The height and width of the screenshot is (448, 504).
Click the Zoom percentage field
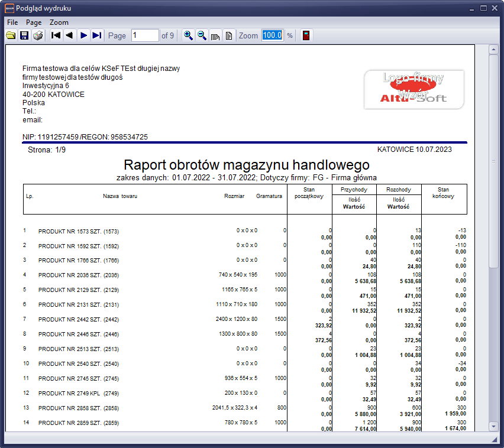click(x=272, y=35)
